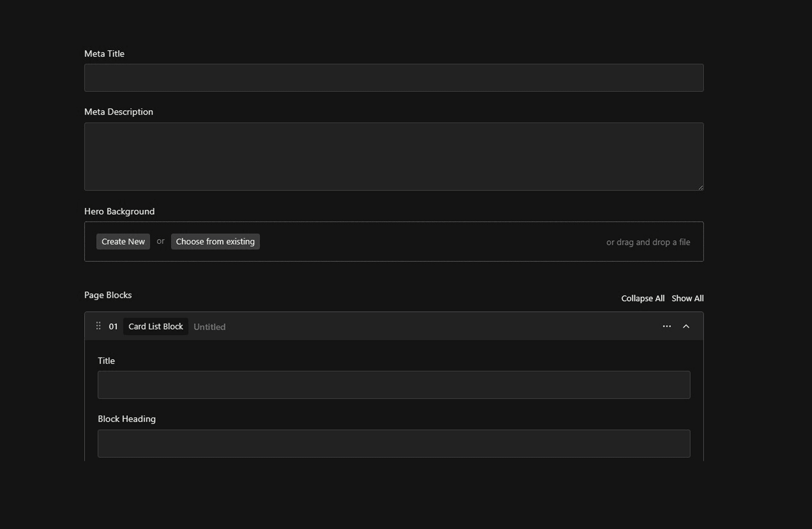
Task: Click Collapse All above the page blocks
Action: pyautogui.click(x=643, y=298)
